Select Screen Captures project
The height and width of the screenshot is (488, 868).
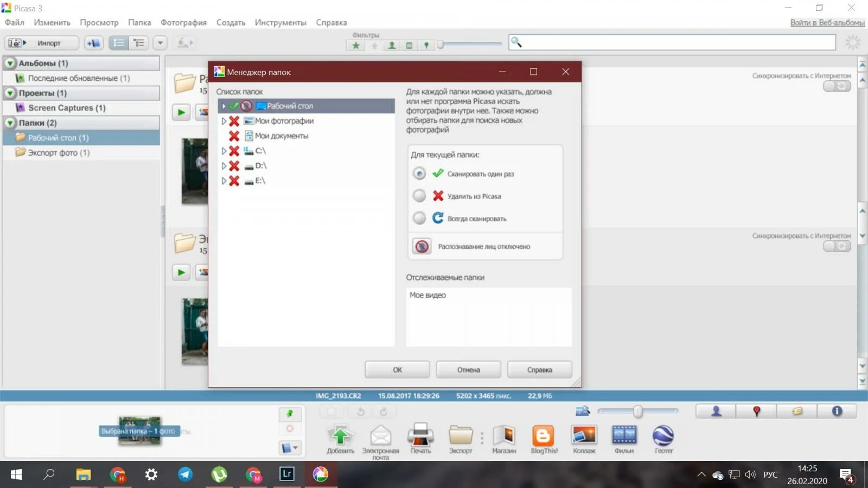click(67, 108)
